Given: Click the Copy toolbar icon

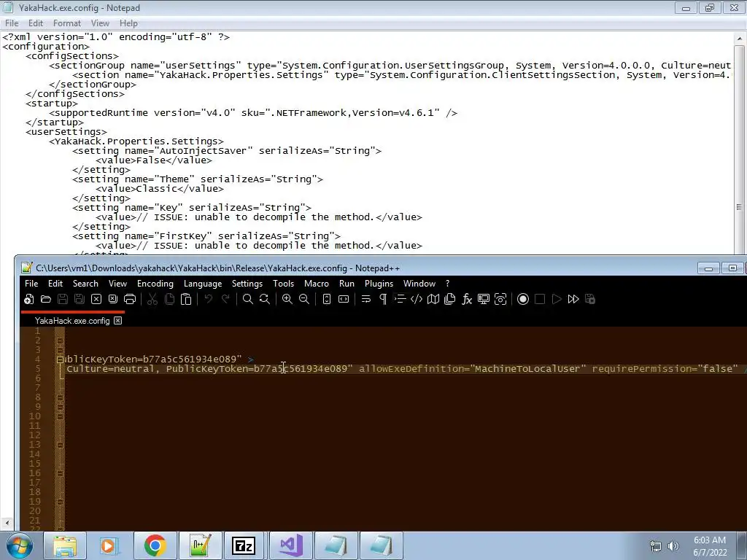Looking at the screenshot, I should pos(169,299).
